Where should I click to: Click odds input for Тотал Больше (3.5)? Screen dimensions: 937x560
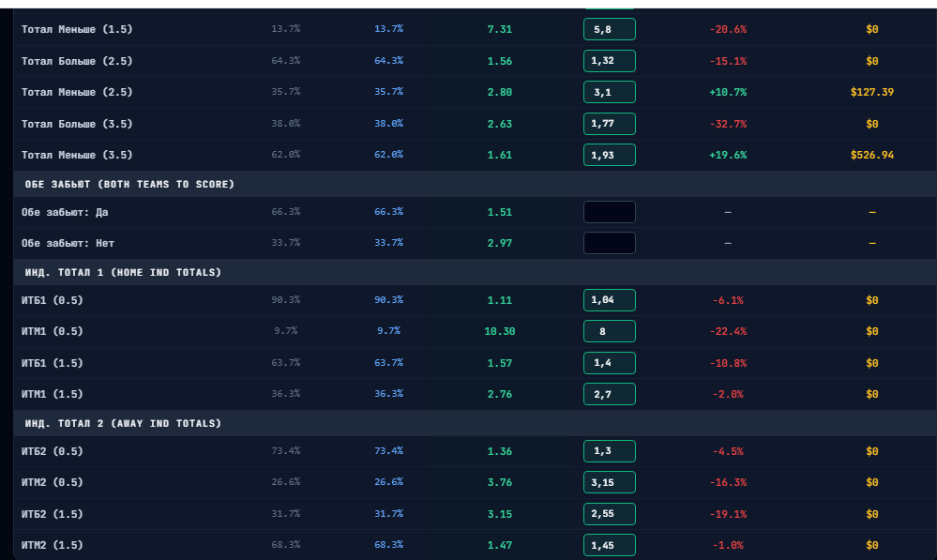point(609,124)
